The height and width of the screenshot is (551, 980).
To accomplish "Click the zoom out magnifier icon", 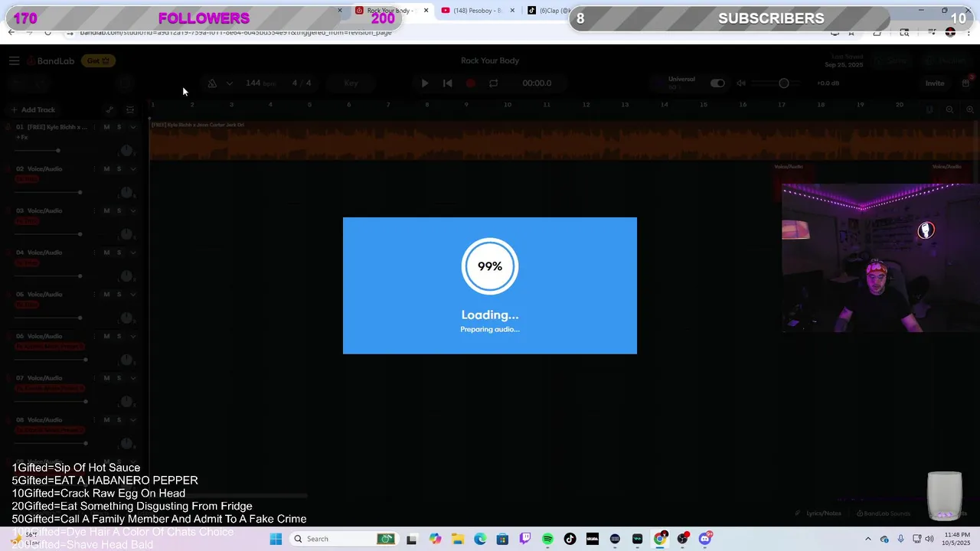I will 949,109.
